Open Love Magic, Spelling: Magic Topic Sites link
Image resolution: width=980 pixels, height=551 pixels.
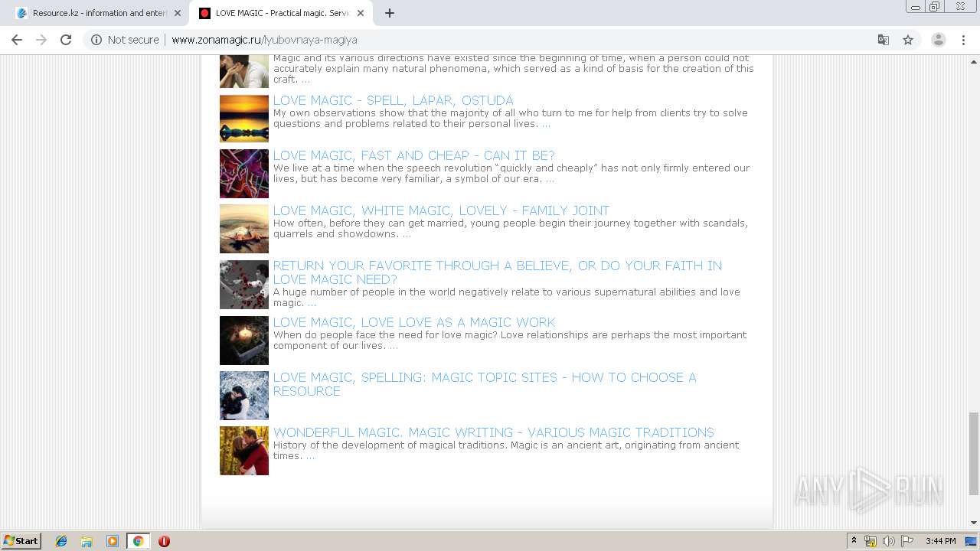click(x=484, y=384)
